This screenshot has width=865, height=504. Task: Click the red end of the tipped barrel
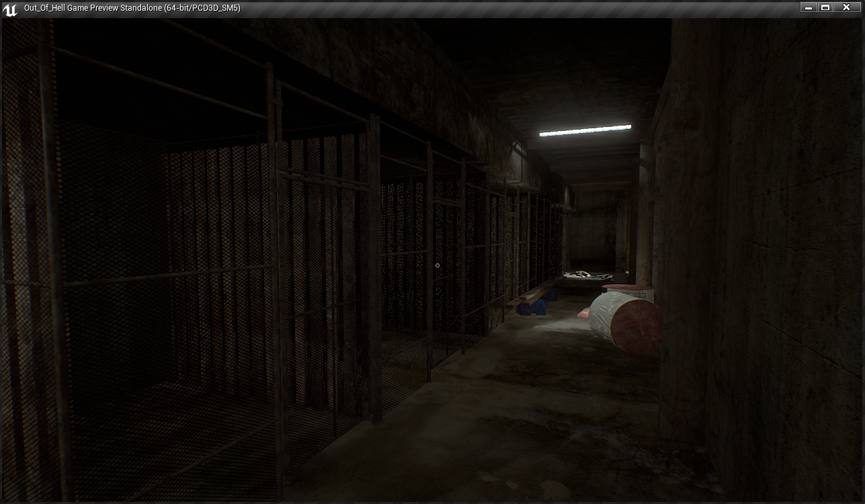(x=636, y=327)
